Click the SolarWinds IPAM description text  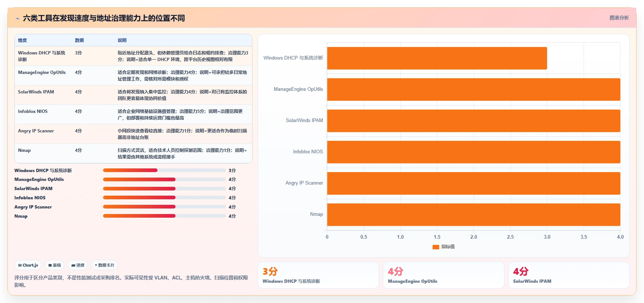pos(183,95)
